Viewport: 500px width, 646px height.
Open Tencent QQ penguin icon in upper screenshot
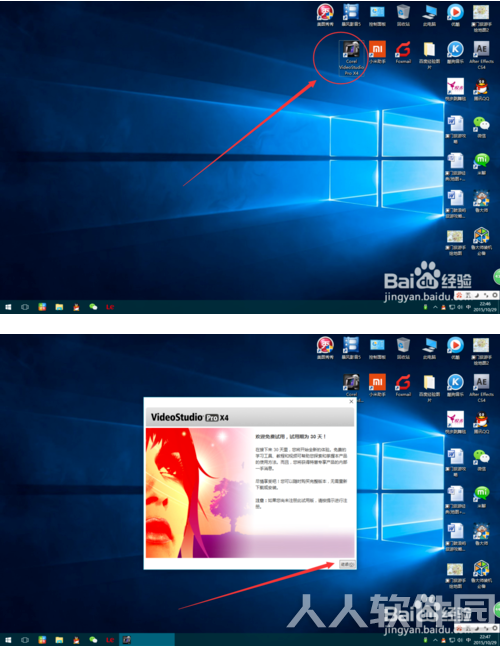(481, 89)
